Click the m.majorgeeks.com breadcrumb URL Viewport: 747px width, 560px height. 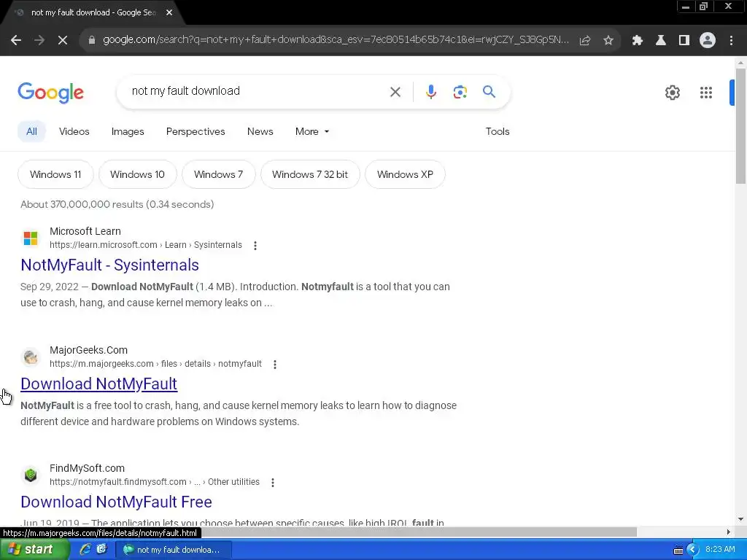coord(156,364)
